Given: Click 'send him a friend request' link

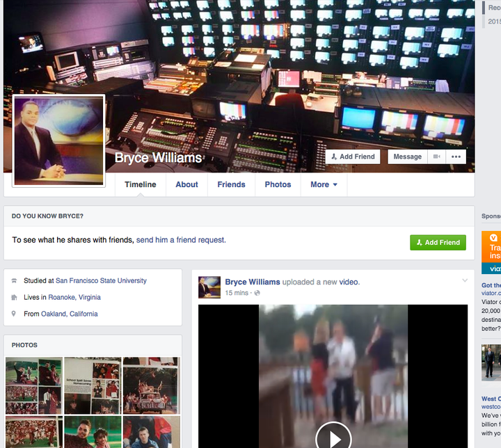Looking at the screenshot, I should pyautogui.click(x=181, y=240).
